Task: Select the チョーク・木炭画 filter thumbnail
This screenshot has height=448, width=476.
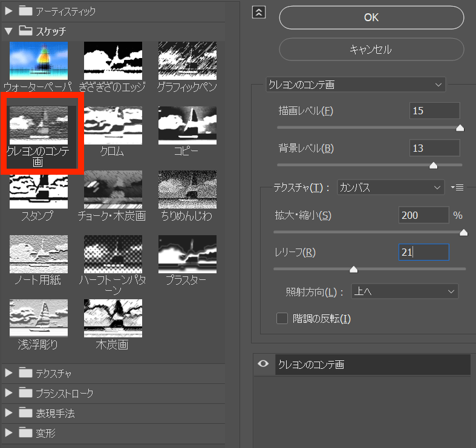Action: coord(113,189)
